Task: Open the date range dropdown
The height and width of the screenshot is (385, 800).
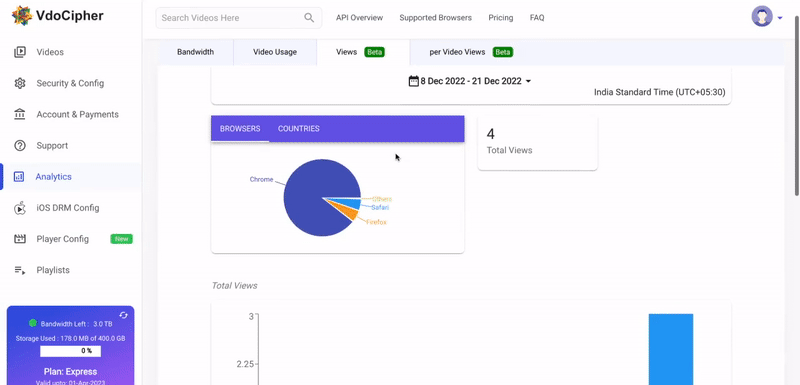Action: pyautogui.click(x=470, y=81)
